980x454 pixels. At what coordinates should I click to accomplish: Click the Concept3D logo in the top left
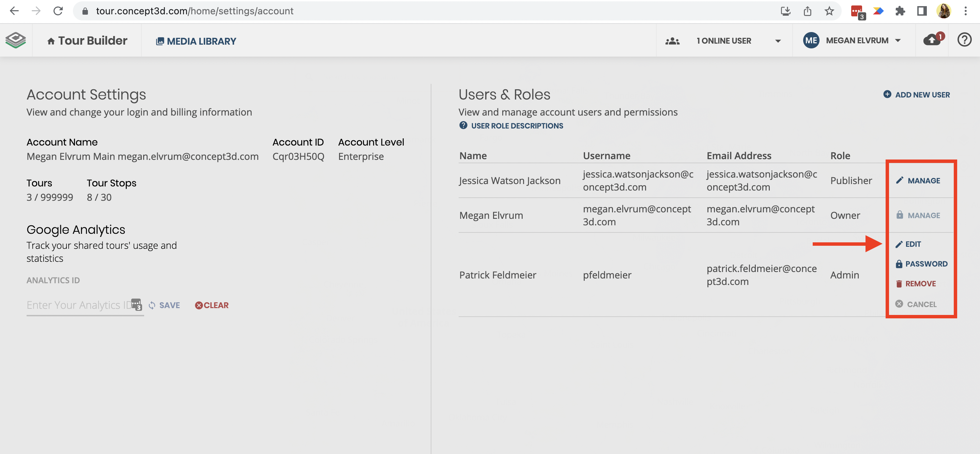(15, 40)
